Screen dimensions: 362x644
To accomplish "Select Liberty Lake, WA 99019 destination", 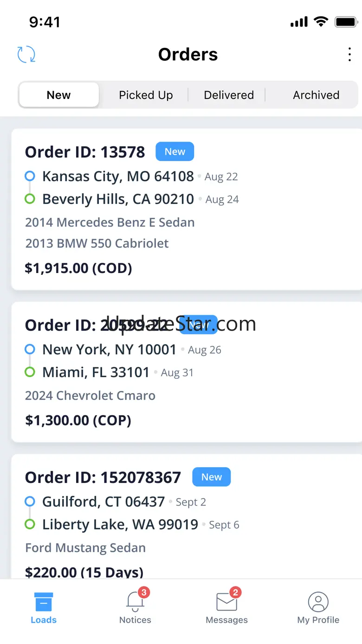I will coord(120,525).
